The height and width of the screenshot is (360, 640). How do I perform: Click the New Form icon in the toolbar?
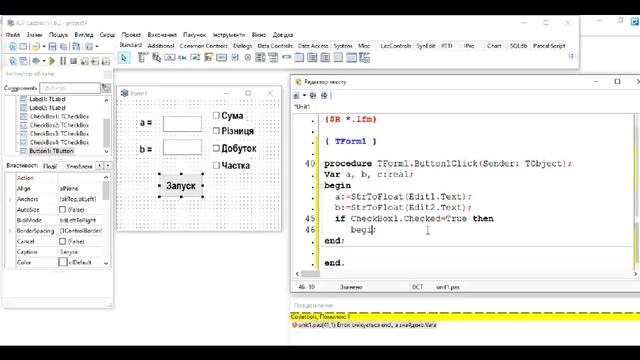pyautogui.click(x=23, y=47)
